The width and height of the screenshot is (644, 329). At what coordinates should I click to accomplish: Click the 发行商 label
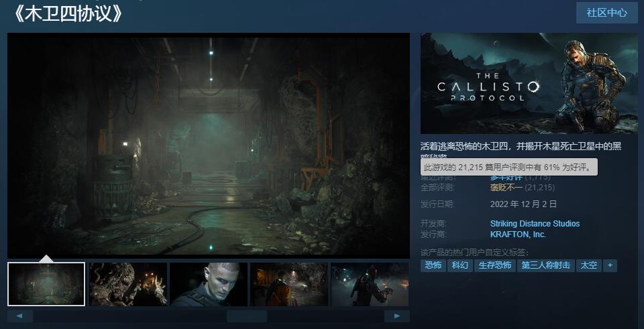pyautogui.click(x=435, y=235)
